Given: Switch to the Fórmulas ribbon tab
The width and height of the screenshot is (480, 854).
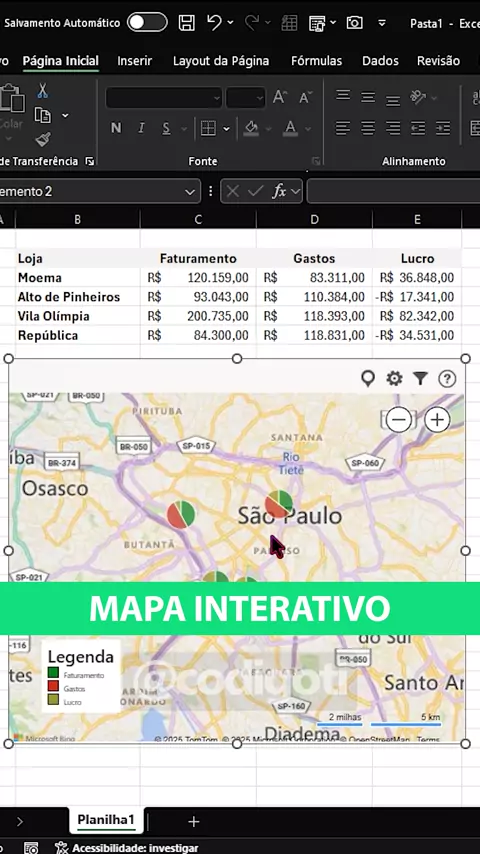Looking at the screenshot, I should click(317, 61).
